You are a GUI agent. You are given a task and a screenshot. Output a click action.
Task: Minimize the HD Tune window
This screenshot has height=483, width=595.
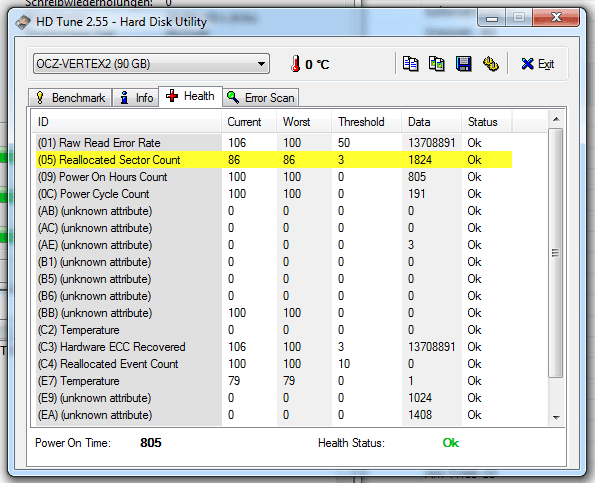(x=492, y=18)
